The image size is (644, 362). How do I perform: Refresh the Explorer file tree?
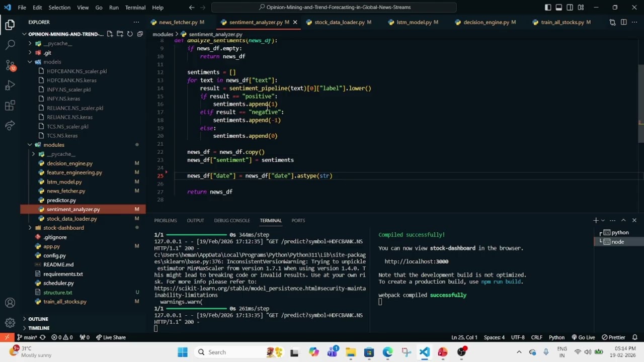[130, 34]
